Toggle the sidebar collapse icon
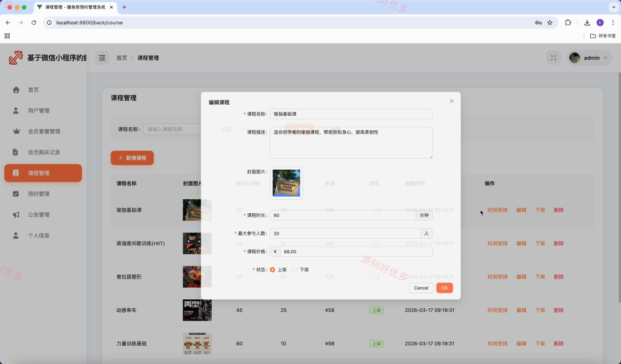This screenshot has width=621, height=364. click(x=102, y=58)
